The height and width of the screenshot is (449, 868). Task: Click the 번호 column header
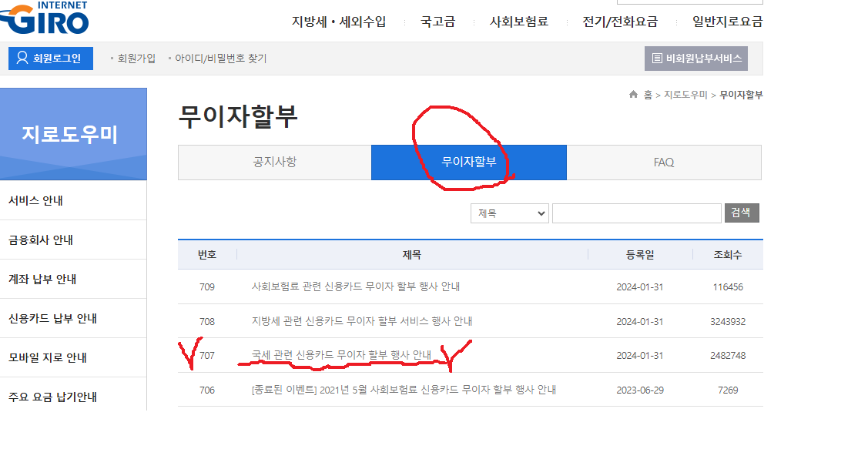tap(207, 255)
